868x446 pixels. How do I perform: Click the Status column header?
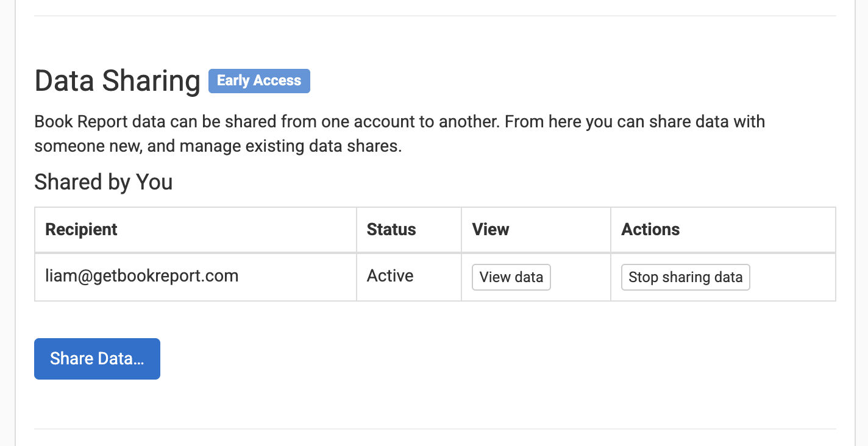[x=409, y=230]
